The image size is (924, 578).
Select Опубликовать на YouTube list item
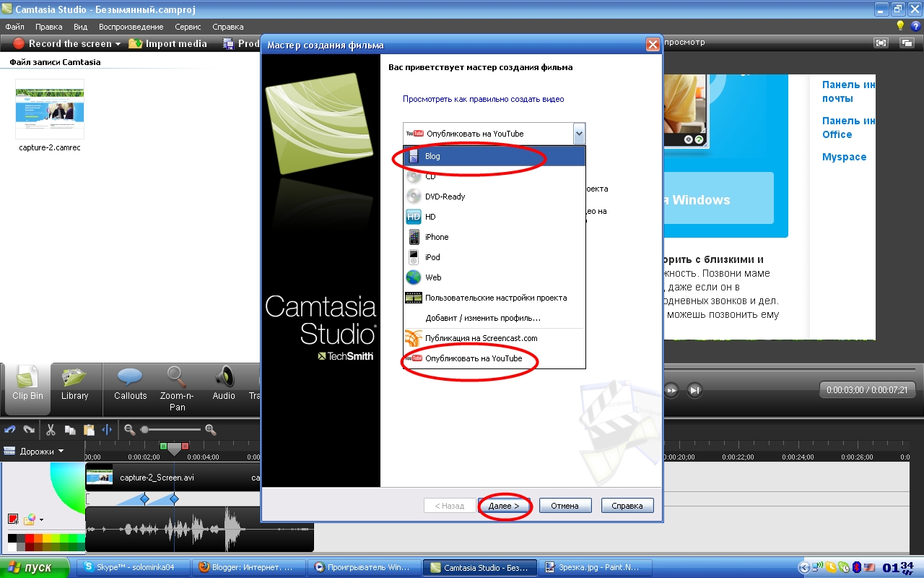point(494,358)
